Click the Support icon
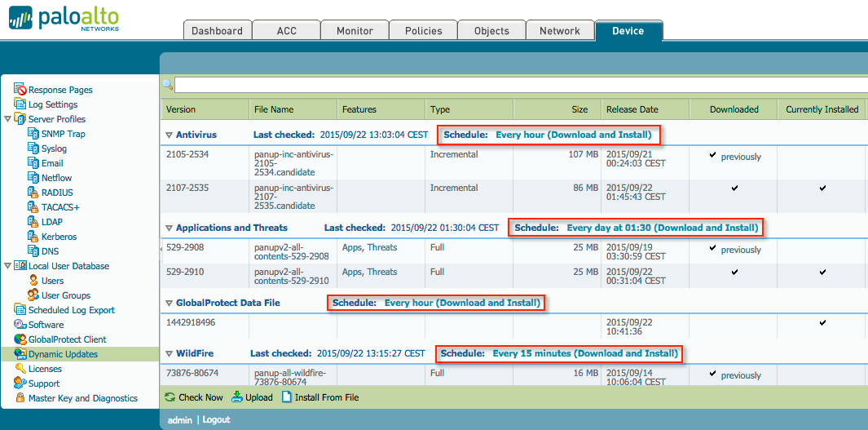 point(20,383)
